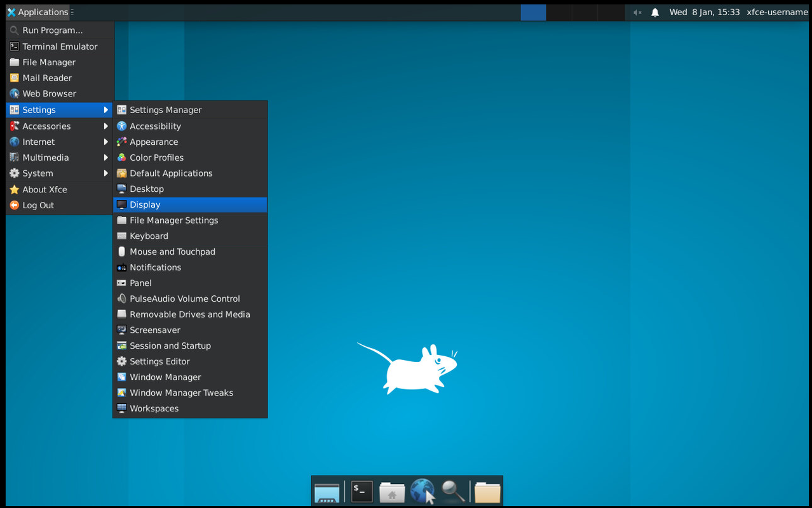Click the Mouse and Touchpad icon
812x508 pixels.
tap(122, 251)
